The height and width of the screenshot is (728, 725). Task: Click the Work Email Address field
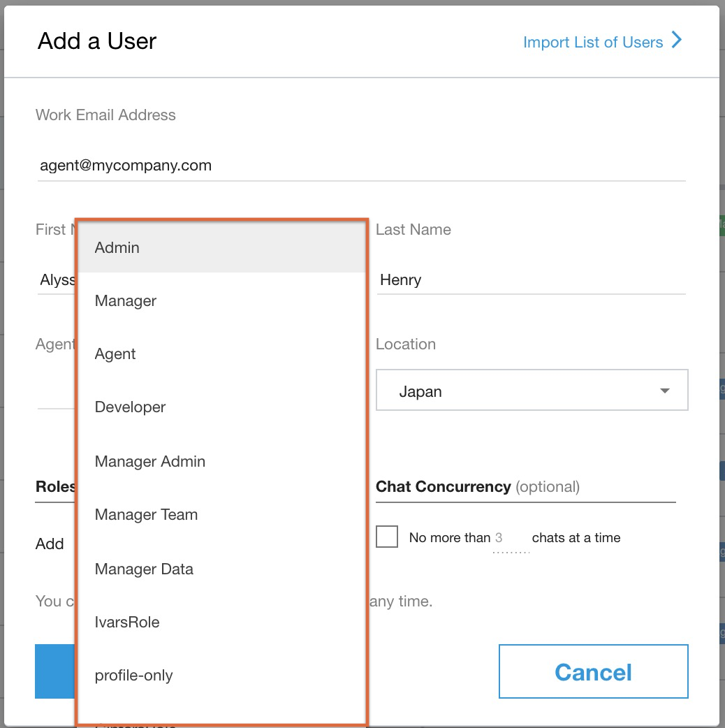(x=279, y=165)
